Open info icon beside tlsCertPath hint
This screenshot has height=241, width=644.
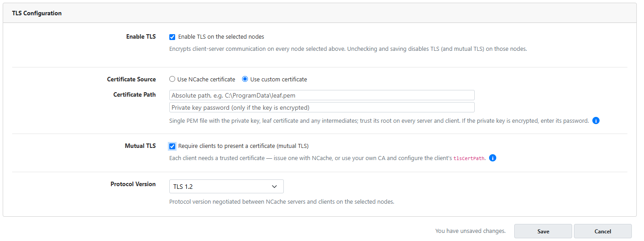[493, 158]
